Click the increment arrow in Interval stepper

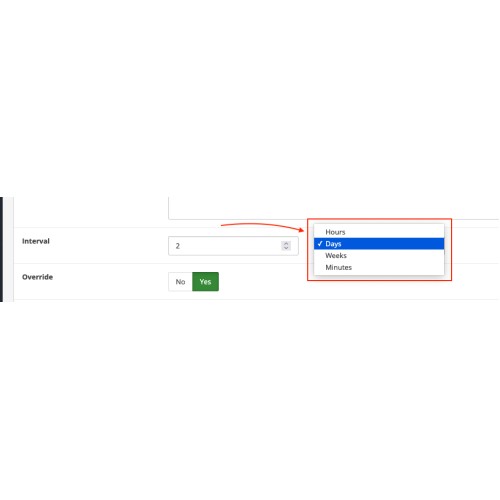tap(286, 243)
